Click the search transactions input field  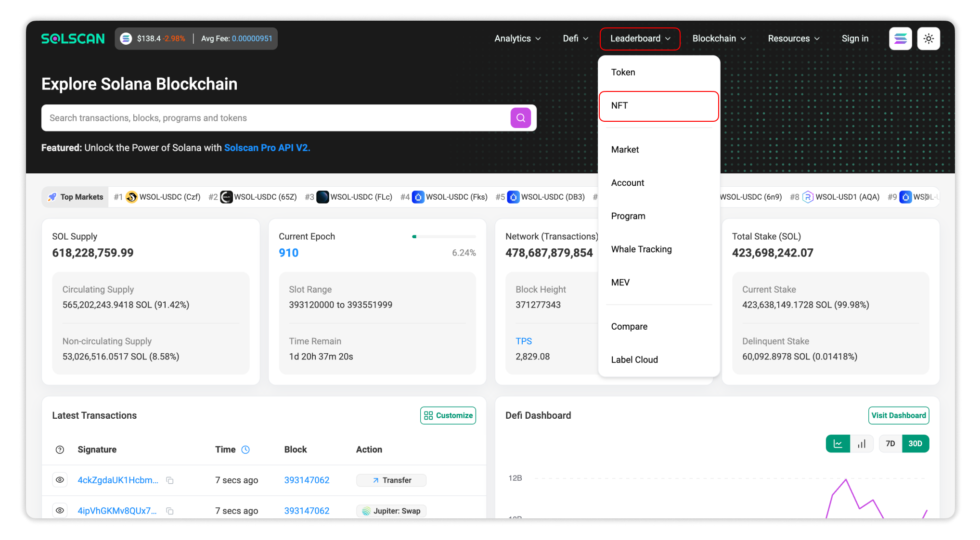tap(270, 117)
